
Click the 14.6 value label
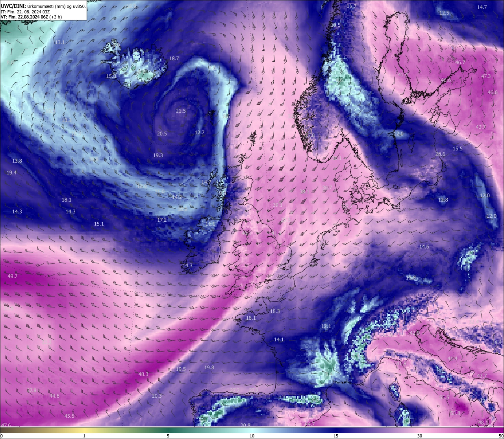tap(424, 247)
